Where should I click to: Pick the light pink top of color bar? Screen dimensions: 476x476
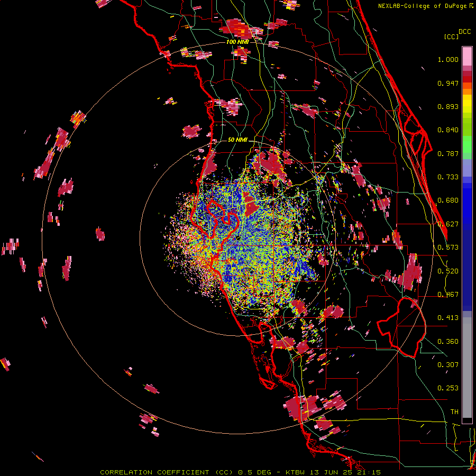(x=467, y=56)
